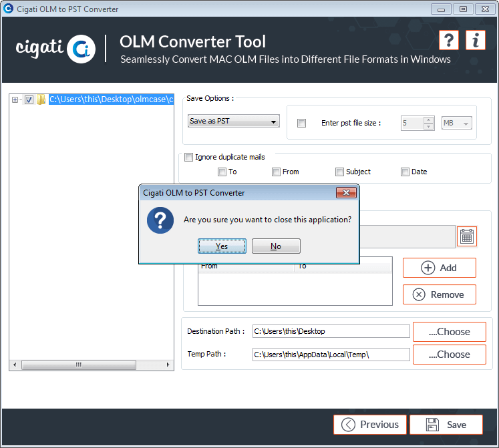Image resolution: width=499 pixels, height=448 pixels.
Task: Open help via the question mark icon
Action: pyautogui.click(x=448, y=40)
